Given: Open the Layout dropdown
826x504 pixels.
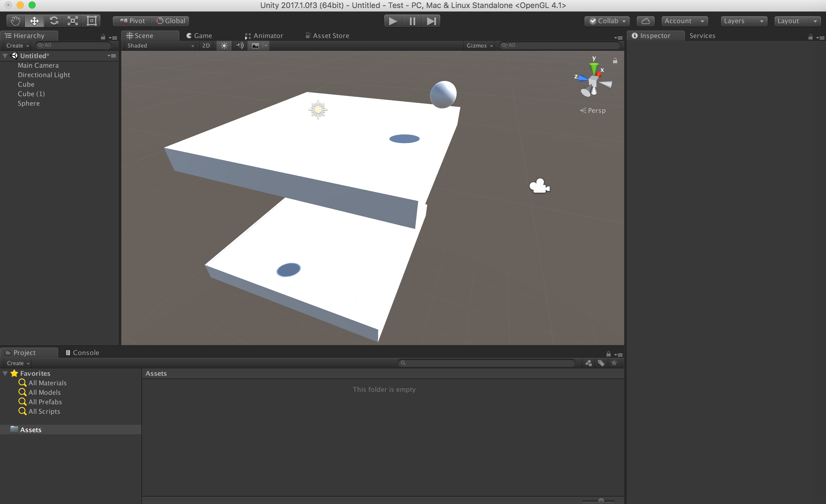Looking at the screenshot, I should point(797,21).
